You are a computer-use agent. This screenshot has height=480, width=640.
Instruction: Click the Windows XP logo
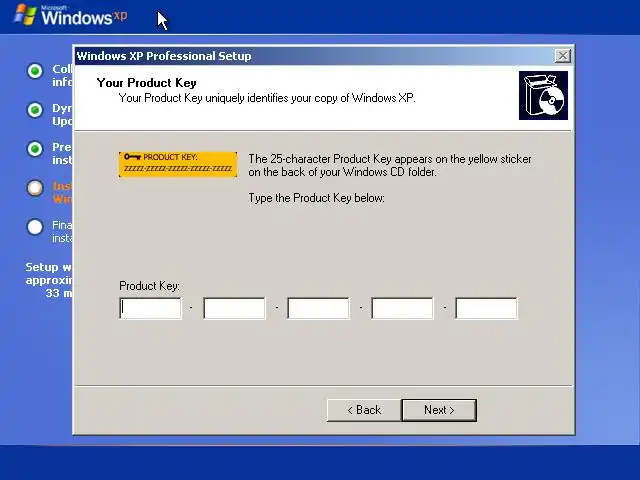coord(71,16)
